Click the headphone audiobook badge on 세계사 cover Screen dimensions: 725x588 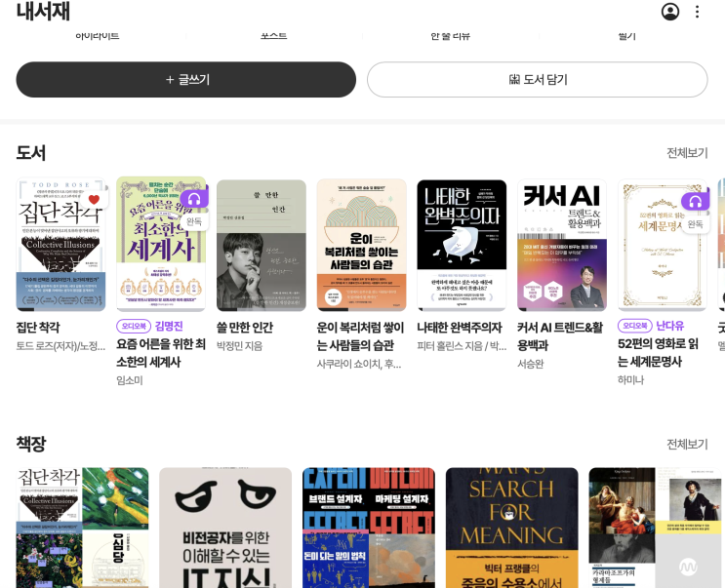tap(194, 199)
